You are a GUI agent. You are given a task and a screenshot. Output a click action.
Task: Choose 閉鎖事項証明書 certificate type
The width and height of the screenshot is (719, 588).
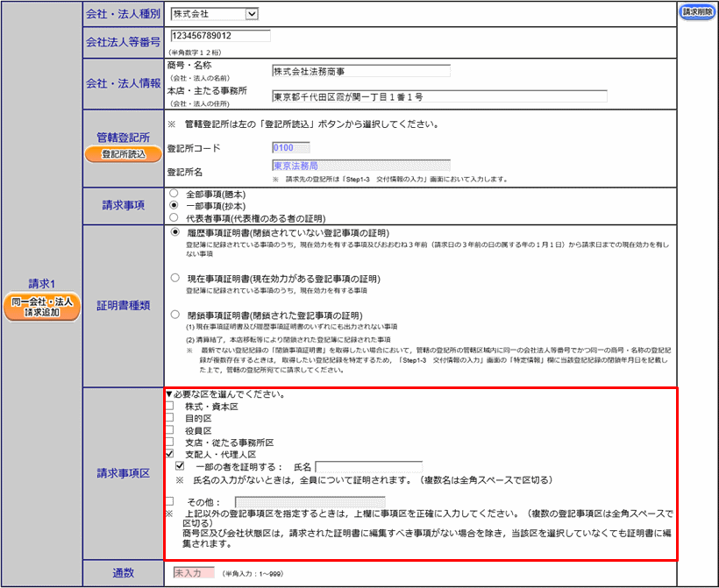[x=174, y=314]
